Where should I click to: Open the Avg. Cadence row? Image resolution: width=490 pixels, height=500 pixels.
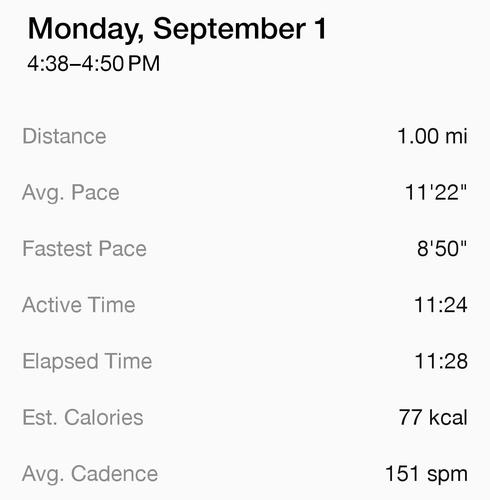click(x=245, y=474)
